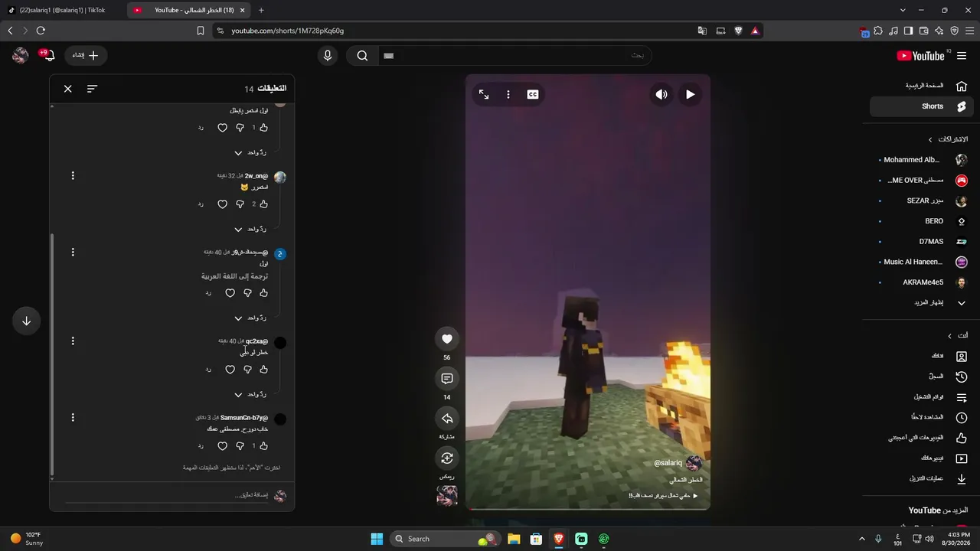Image resolution: width=980 pixels, height=551 pixels.
Task: Expand the 'You' section header
Action: 958,336
